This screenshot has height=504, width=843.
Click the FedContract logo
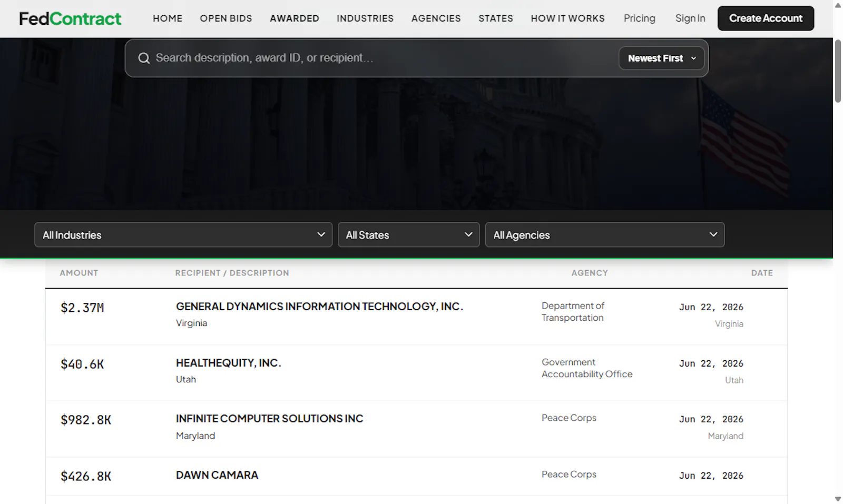[70, 18]
